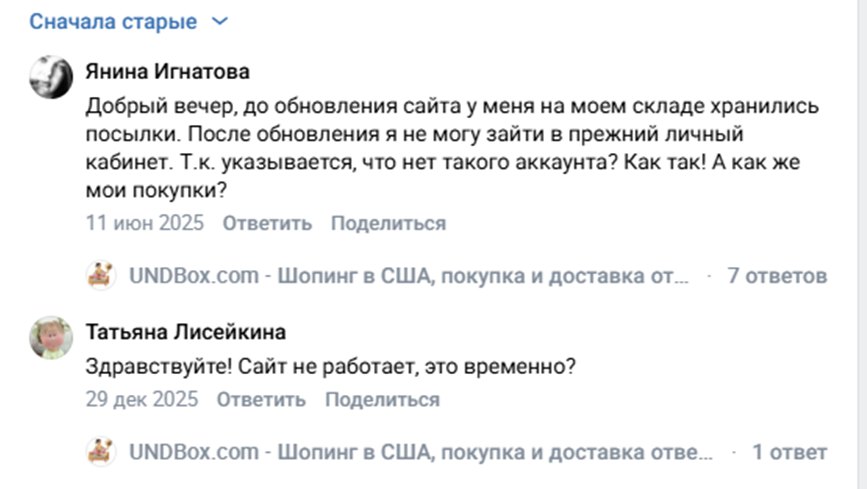This screenshot has width=867, height=489.
Task: Click the "29 дек 2025" comment date
Action: point(142,400)
